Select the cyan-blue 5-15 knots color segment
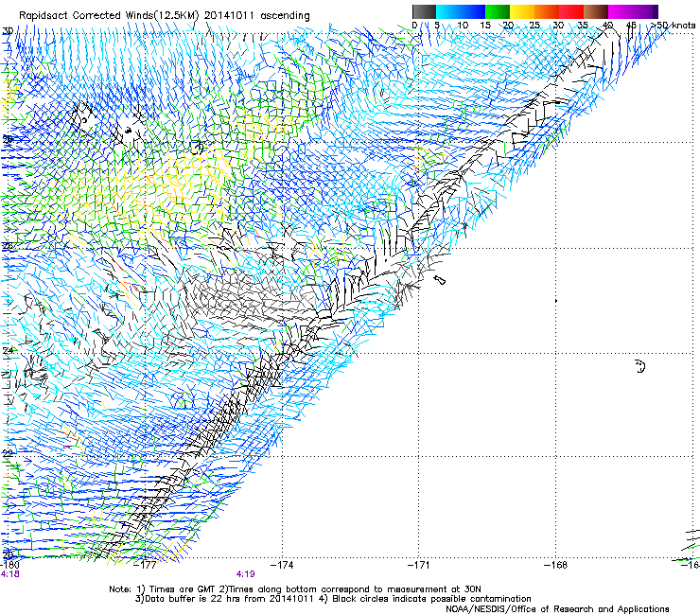The height and width of the screenshot is (615, 700). coord(461,11)
